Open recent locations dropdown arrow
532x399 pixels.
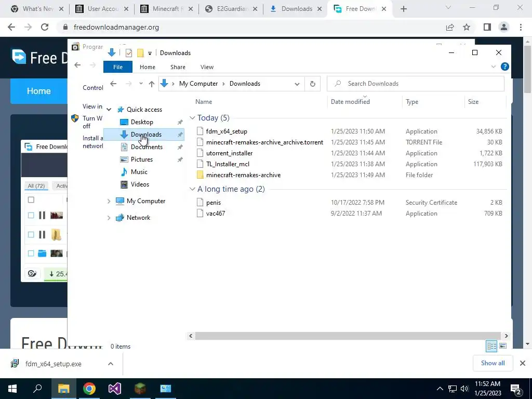[x=141, y=84]
